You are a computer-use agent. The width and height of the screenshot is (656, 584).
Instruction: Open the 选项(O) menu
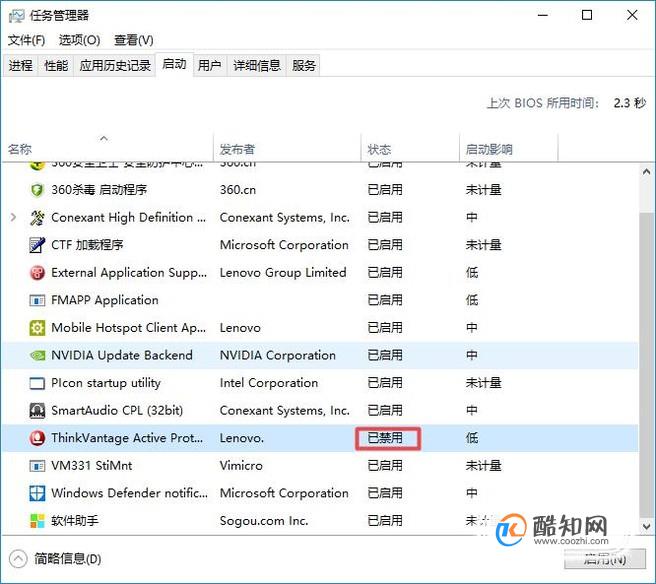[x=79, y=40]
